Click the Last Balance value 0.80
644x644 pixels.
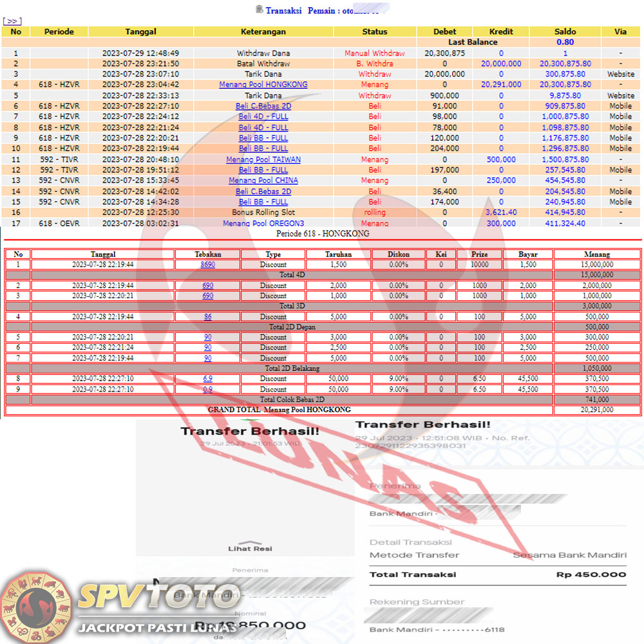pyautogui.click(x=565, y=43)
